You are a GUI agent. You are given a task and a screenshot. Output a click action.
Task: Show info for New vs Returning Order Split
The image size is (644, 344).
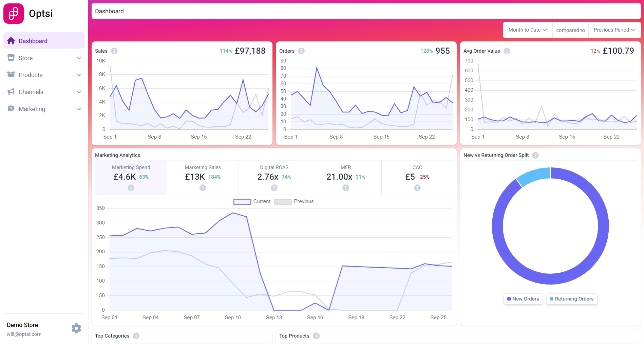click(x=535, y=155)
